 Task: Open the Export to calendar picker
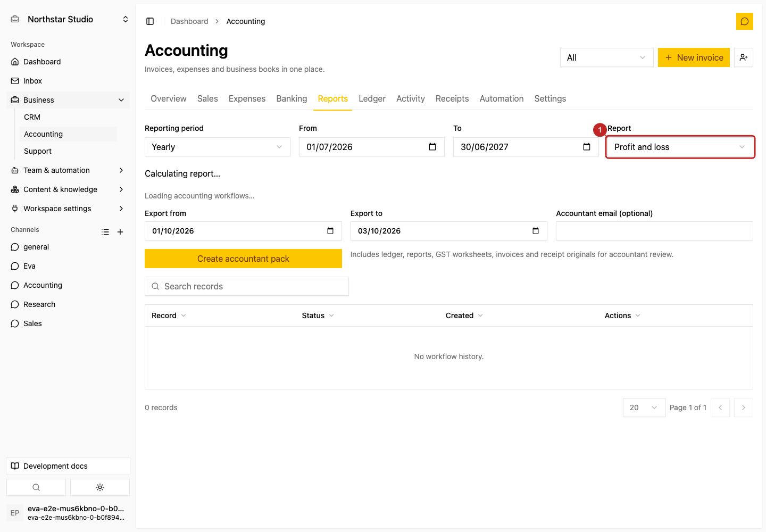coord(536,231)
